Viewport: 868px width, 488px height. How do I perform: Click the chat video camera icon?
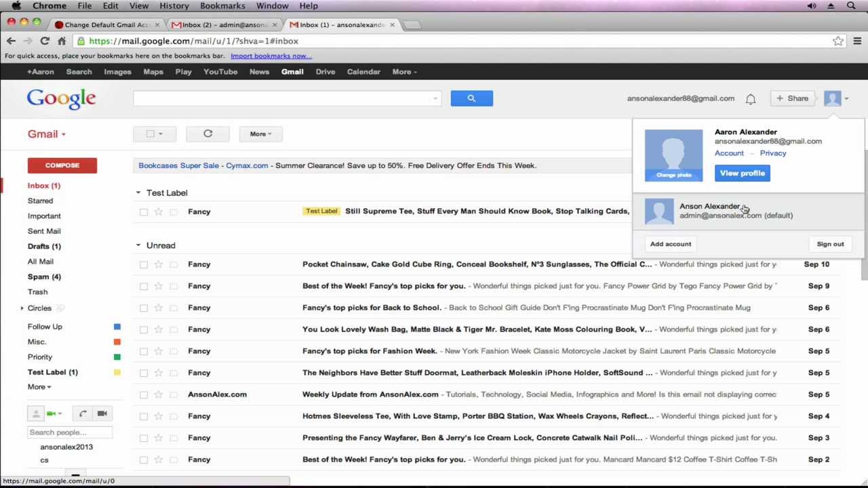[102, 413]
